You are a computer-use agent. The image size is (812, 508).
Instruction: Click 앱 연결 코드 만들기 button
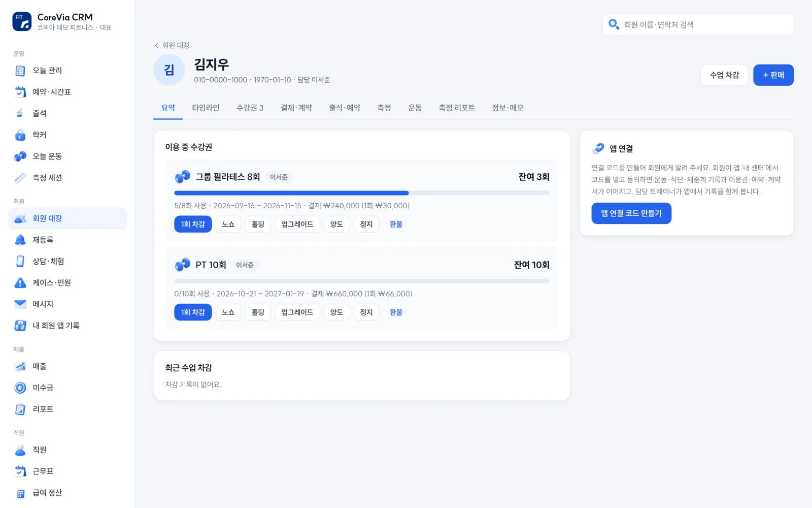click(x=631, y=213)
